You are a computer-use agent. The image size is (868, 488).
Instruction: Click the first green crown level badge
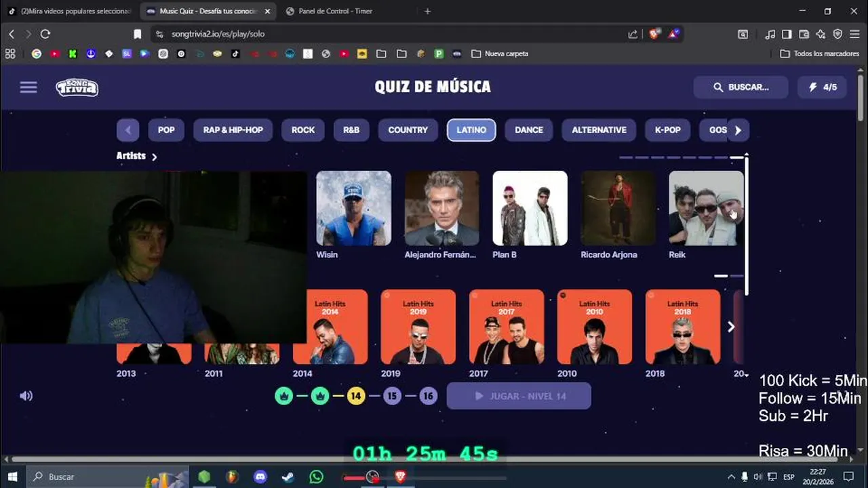(x=284, y=396)
